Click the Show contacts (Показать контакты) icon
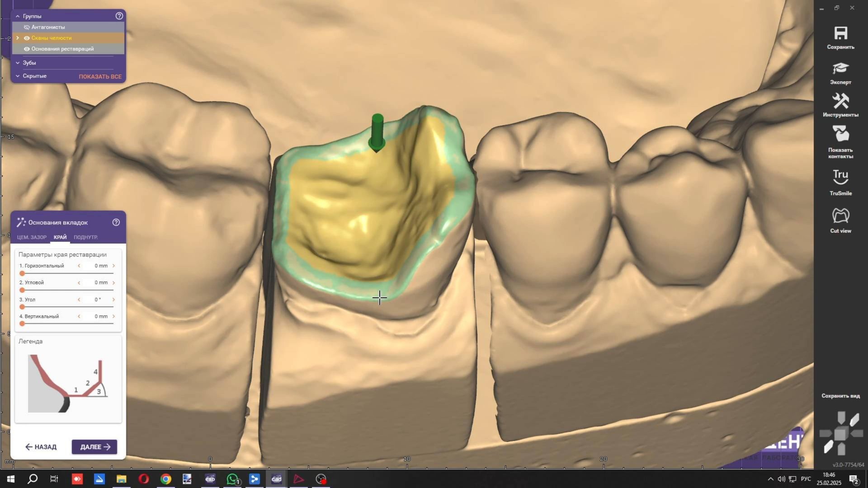 click(x=840, y=135)
